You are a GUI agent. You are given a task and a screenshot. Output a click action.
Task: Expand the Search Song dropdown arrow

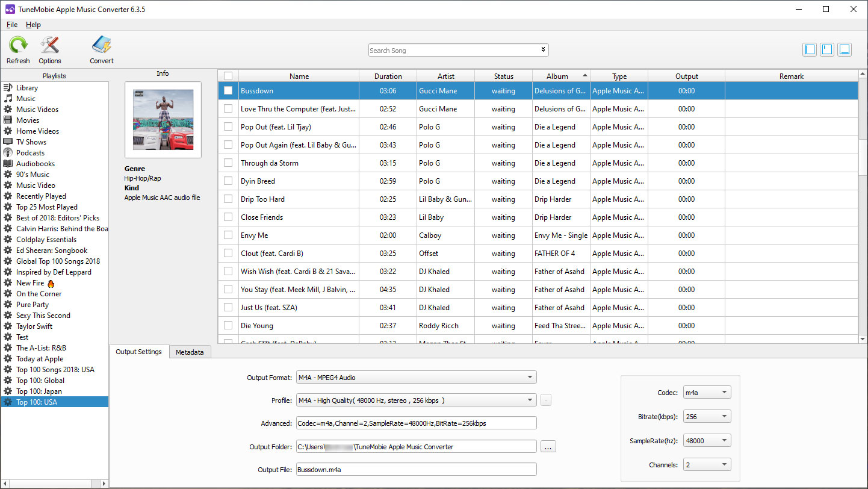tap(543, 50)
